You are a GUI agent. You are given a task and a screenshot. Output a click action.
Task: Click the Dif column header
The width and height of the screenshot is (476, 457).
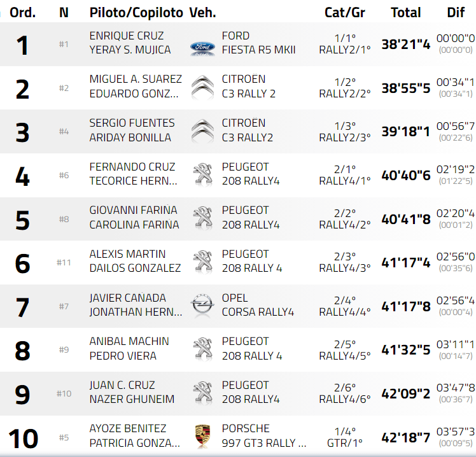tap(456, 12)
